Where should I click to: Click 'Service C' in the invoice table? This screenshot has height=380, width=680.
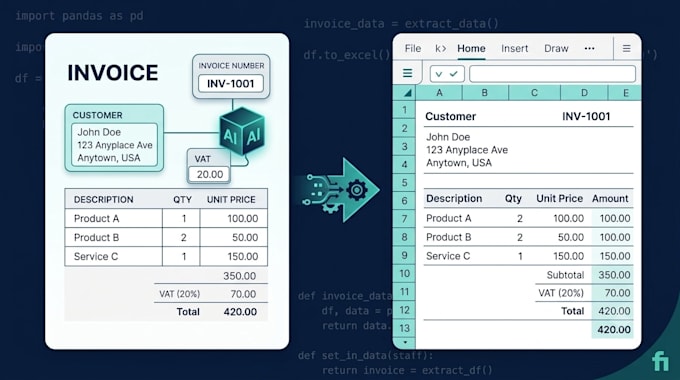pyautogui.click(x=96, y=256)
